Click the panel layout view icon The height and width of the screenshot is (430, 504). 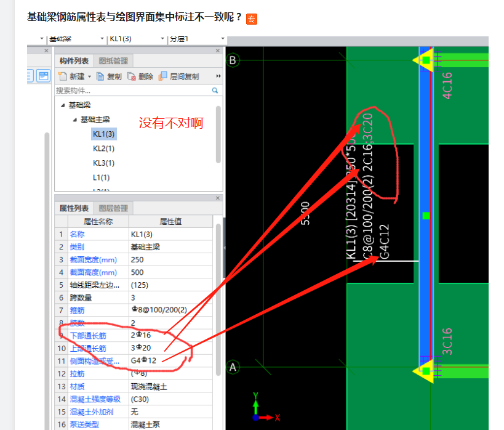44,76
